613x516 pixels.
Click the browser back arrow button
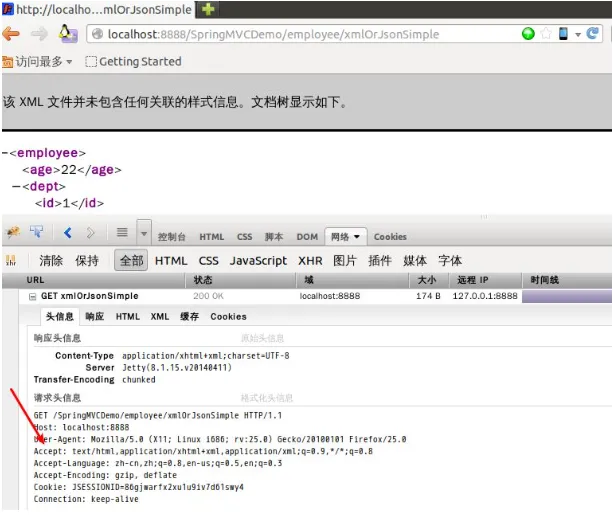pyautogui.click(x=11, y=34)
